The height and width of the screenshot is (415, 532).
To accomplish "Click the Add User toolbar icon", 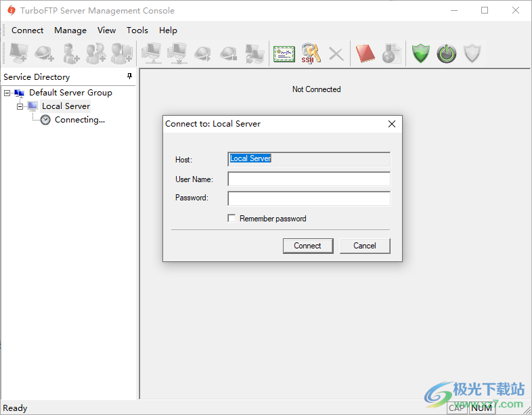I will [70, 53].
